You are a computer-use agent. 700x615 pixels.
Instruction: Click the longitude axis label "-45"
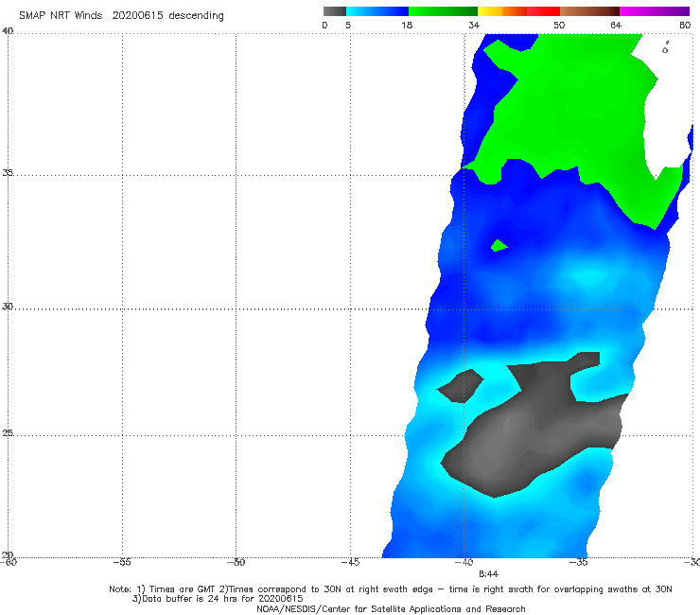coord(350,562)
